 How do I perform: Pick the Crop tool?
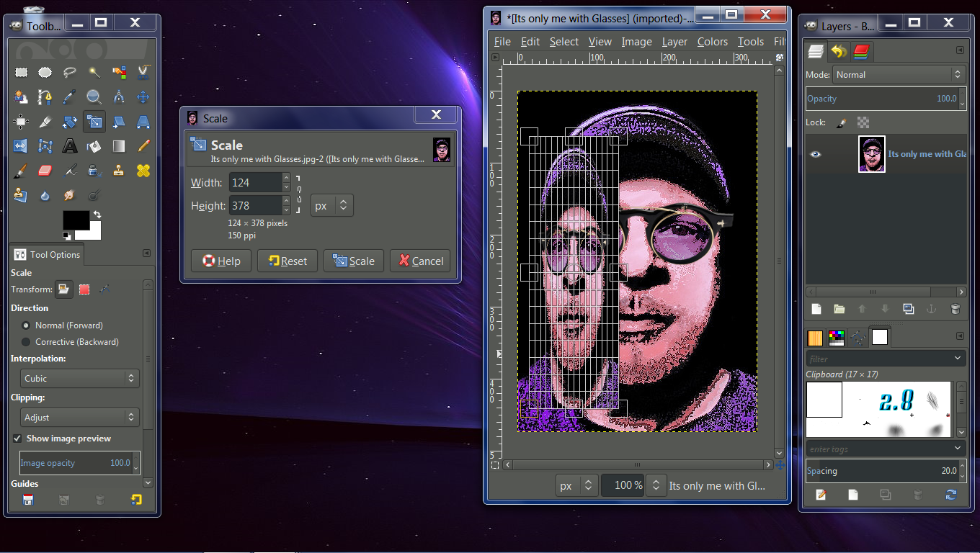click(x=45, y=122)
